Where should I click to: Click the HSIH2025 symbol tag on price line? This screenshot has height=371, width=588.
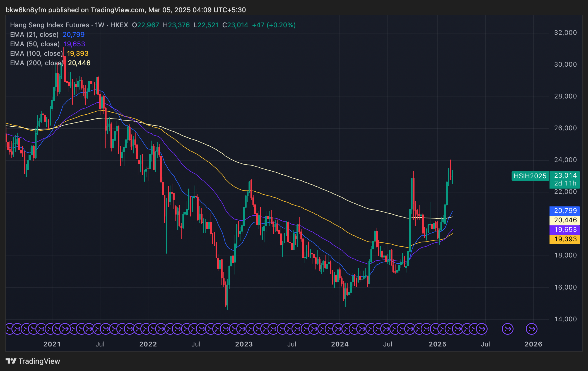coord(530,176)
